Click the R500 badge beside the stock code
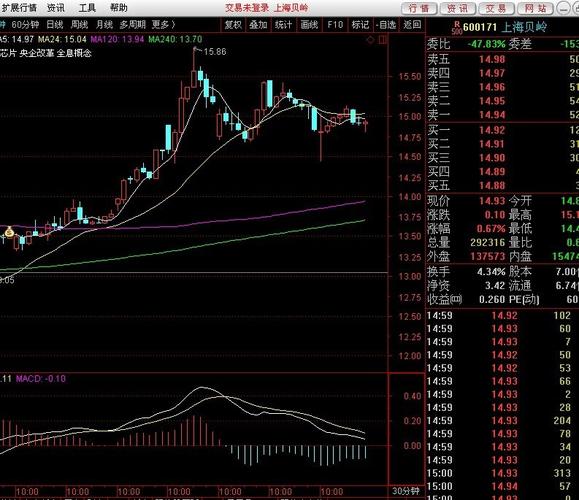579x500 pixels. (457, 28)
